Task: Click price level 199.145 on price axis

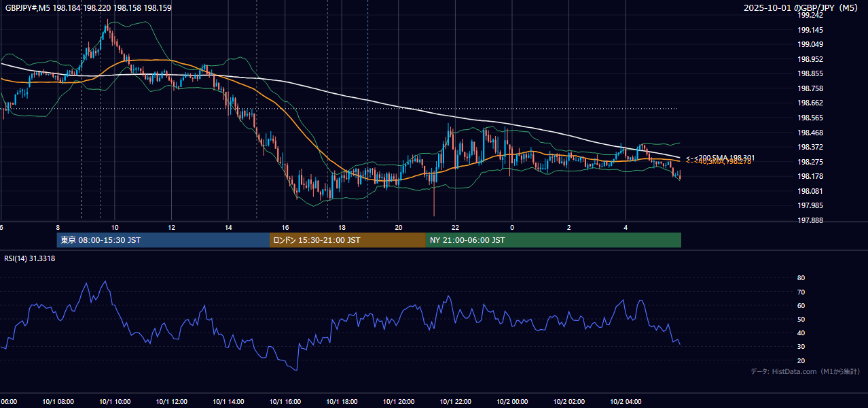Action: coord(810,30)
